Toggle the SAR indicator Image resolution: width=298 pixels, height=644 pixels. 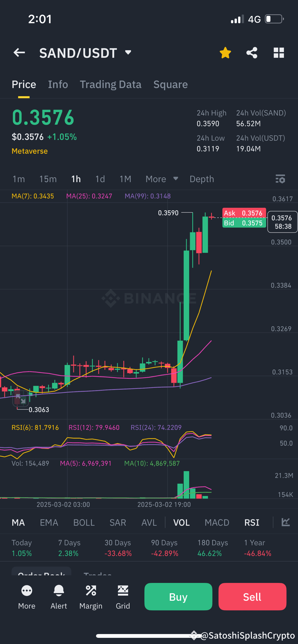[x=118, y=523]
